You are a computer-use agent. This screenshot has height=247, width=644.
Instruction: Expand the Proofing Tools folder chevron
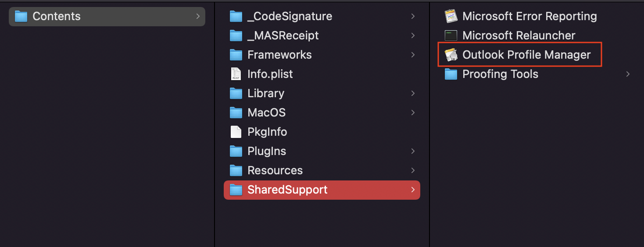[628, 74]
